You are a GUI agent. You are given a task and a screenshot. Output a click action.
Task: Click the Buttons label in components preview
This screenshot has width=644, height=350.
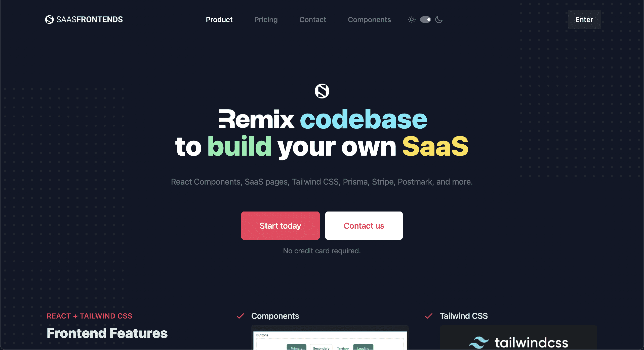click(x=262, y=335)
